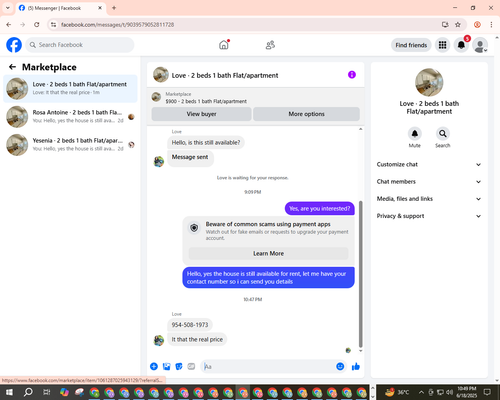
Task: Open the emoji picker in message box
Action: pos(340,367)
